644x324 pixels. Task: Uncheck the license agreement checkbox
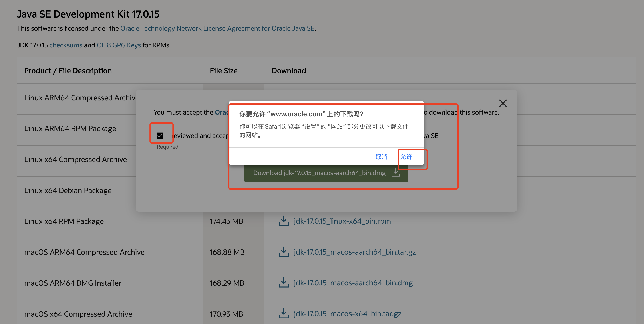point(160,136)
